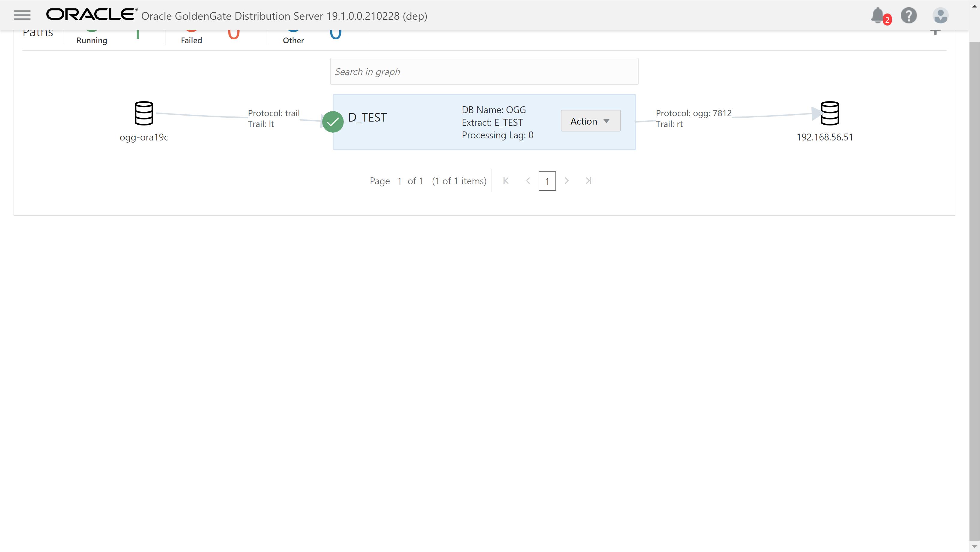
Task: Select page number 1 box
Action: (547, 181)
